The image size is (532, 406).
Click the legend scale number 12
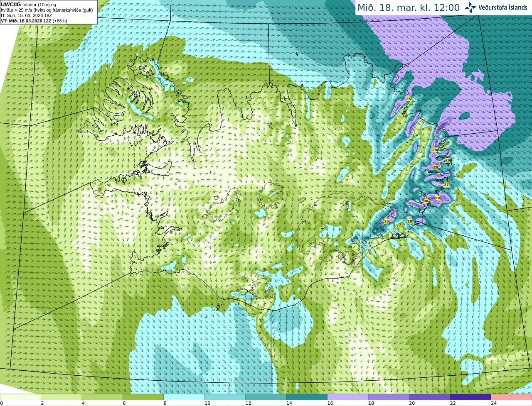coord(248,403)
